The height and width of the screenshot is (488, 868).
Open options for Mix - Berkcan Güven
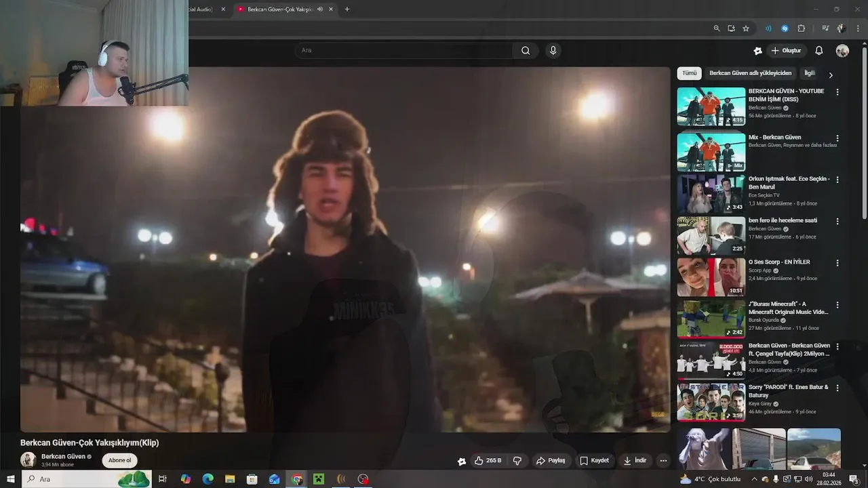coord(837,138)
